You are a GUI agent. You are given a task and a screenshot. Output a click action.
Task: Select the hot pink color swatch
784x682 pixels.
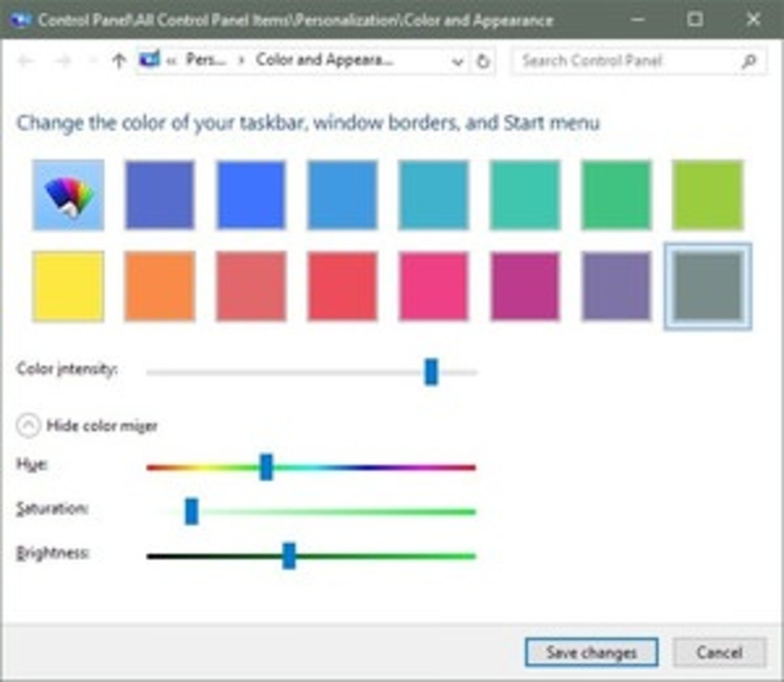[434, 286]
